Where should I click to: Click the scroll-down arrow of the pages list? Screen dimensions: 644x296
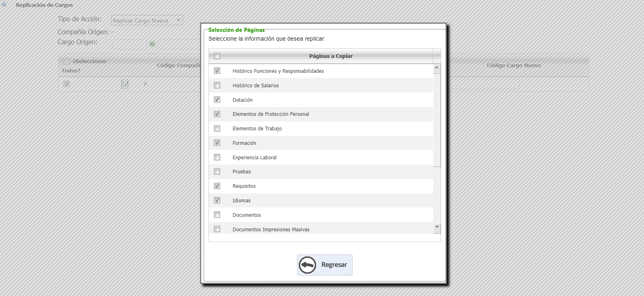click(437, 228)
